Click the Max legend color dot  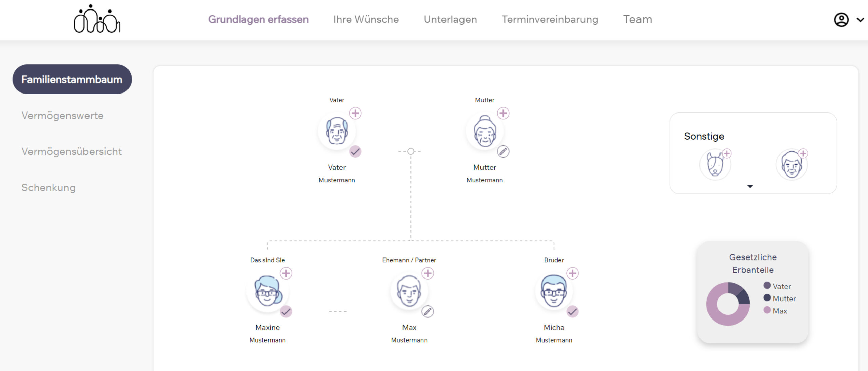click(x=767, y=310)
